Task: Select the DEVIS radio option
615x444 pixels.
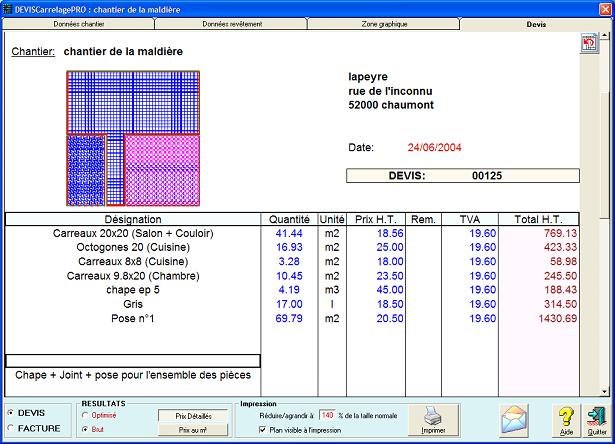Action: (x=10, y=412)
